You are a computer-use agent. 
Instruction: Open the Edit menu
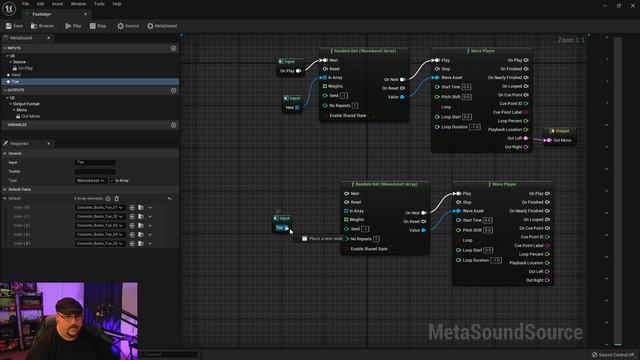click(x=40, y=4)
